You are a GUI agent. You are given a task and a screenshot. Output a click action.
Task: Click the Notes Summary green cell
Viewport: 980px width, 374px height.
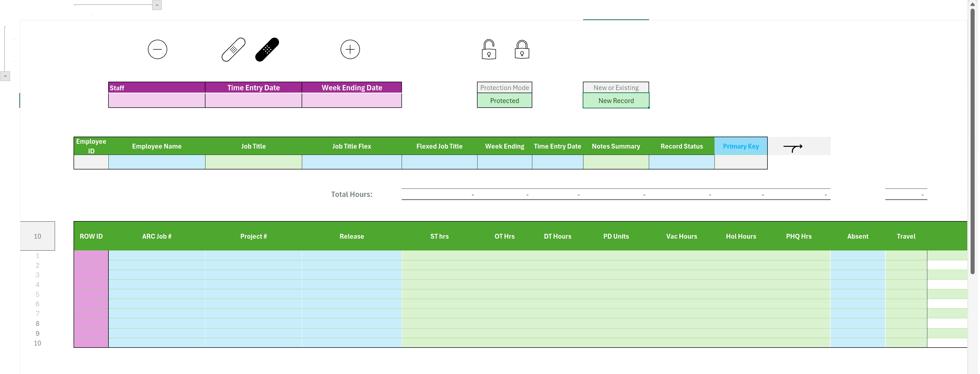pos(615,162)
